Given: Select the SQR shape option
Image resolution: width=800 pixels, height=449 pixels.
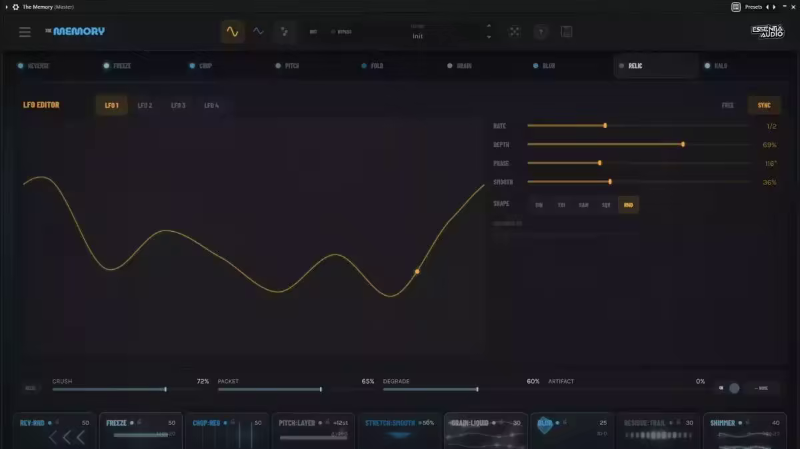Looking at the screenshot, I should 606,205.
